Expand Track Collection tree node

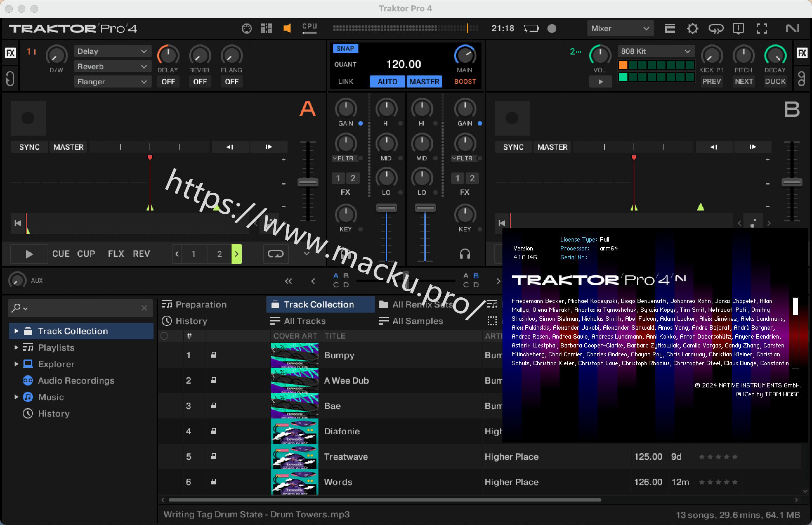16,331
